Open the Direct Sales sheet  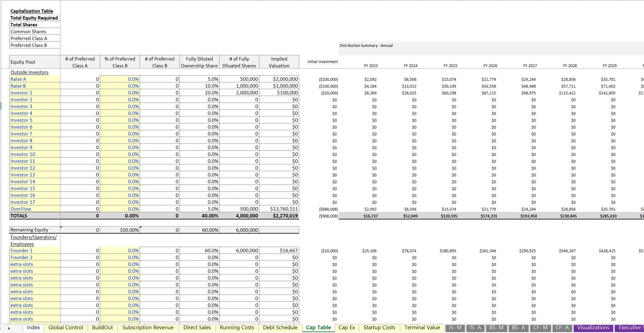click(x=197, y=328)
